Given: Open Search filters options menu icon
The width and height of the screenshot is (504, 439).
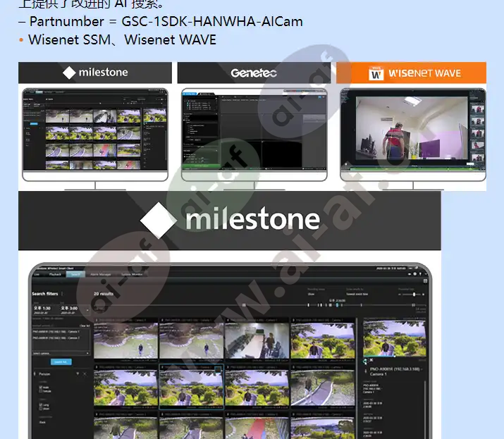Looking at the screenshot, I should 62,294.
